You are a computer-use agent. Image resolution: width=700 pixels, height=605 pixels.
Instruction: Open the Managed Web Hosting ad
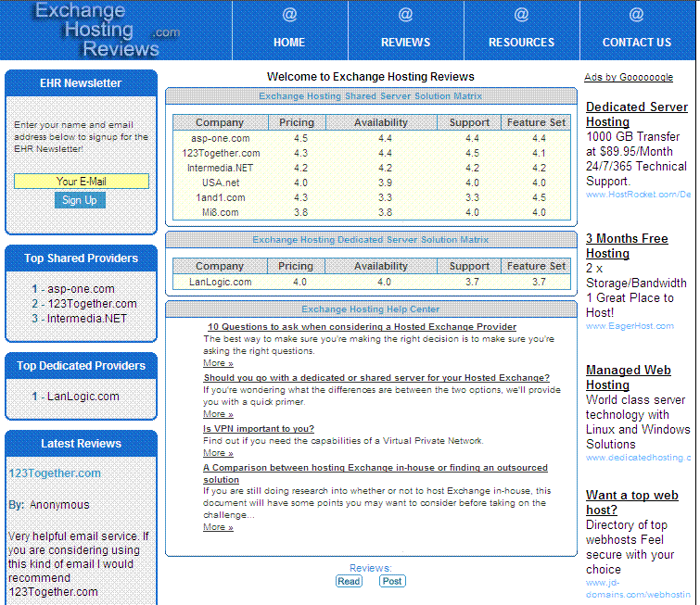[x=628, y=377]
